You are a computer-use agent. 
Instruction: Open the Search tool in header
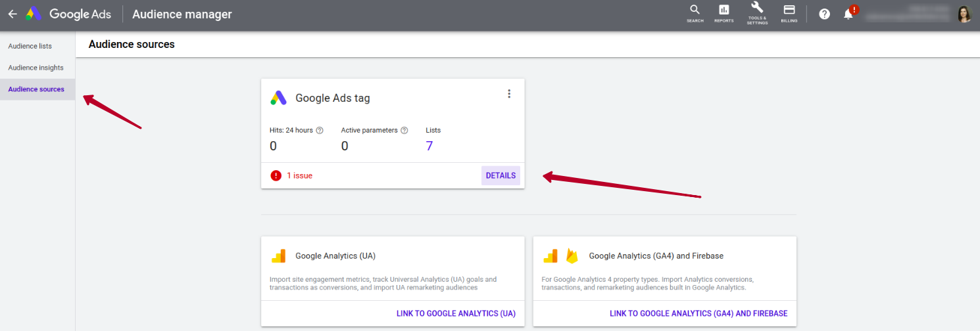point(695,13)
